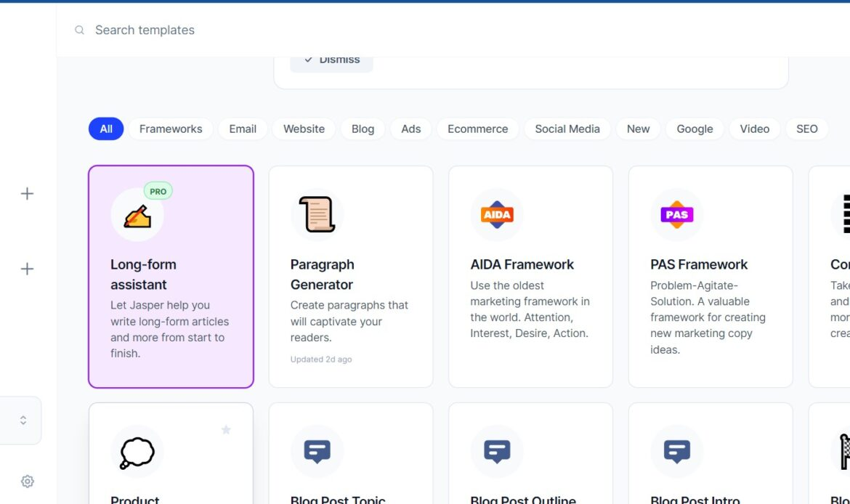Viewport: 850px width, 504px height.
Task: Click the Paragraph Generator scroll icon
Action: click(x=317, y=215)
